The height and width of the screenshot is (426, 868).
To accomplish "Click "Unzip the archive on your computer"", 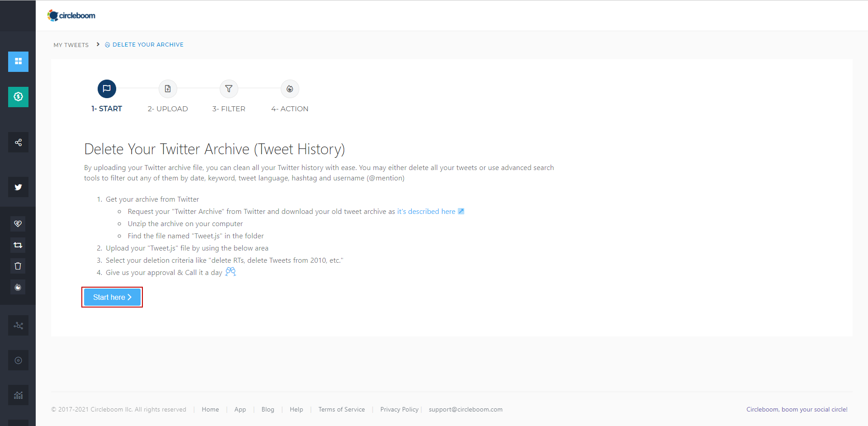I will coord(185,223).
